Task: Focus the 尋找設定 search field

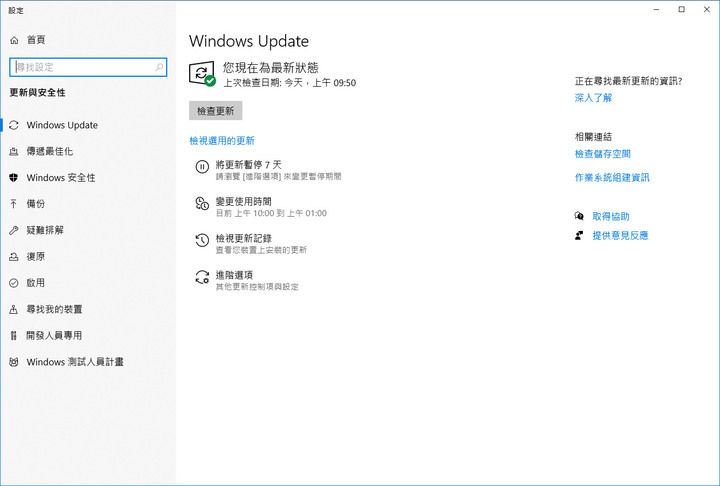Action: click(88, 67)
